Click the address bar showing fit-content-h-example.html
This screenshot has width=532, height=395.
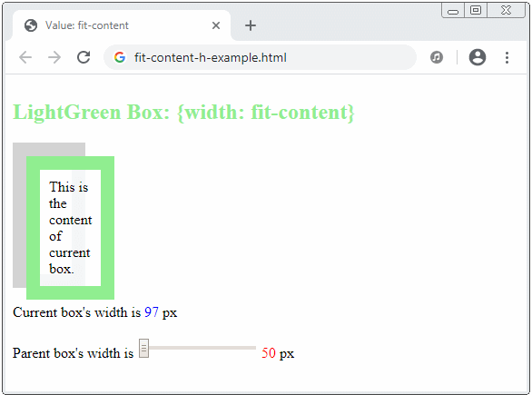click(260, 57)
